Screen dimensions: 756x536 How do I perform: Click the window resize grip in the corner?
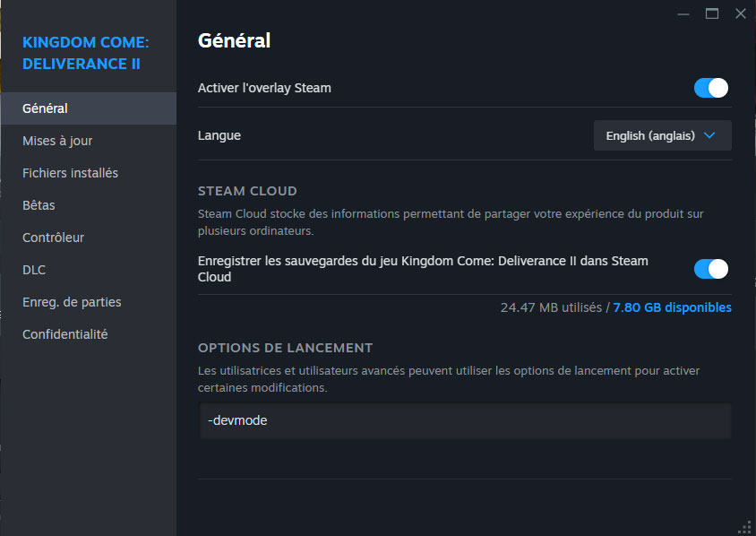745,527
